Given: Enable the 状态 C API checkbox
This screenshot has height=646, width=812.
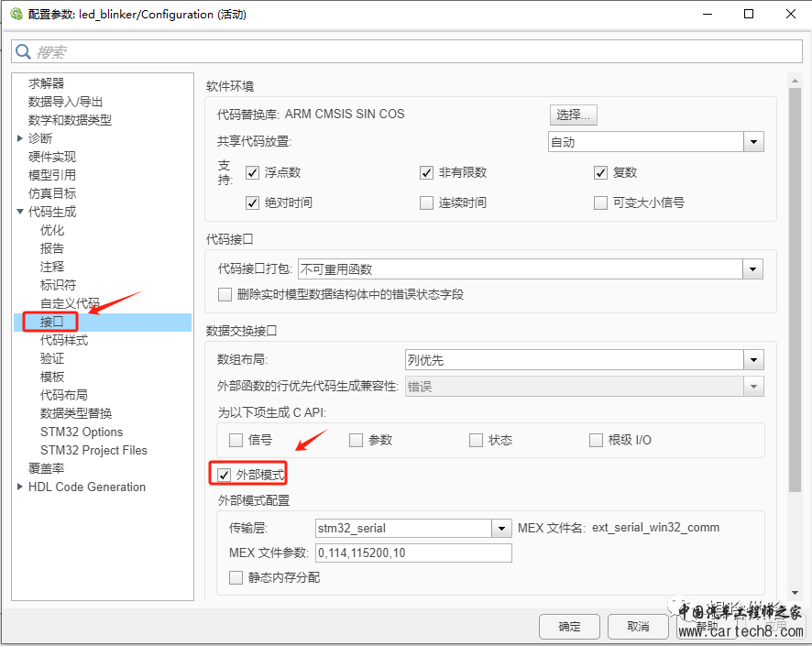Looking at the screenshot, I should click(x=476, y=441).
